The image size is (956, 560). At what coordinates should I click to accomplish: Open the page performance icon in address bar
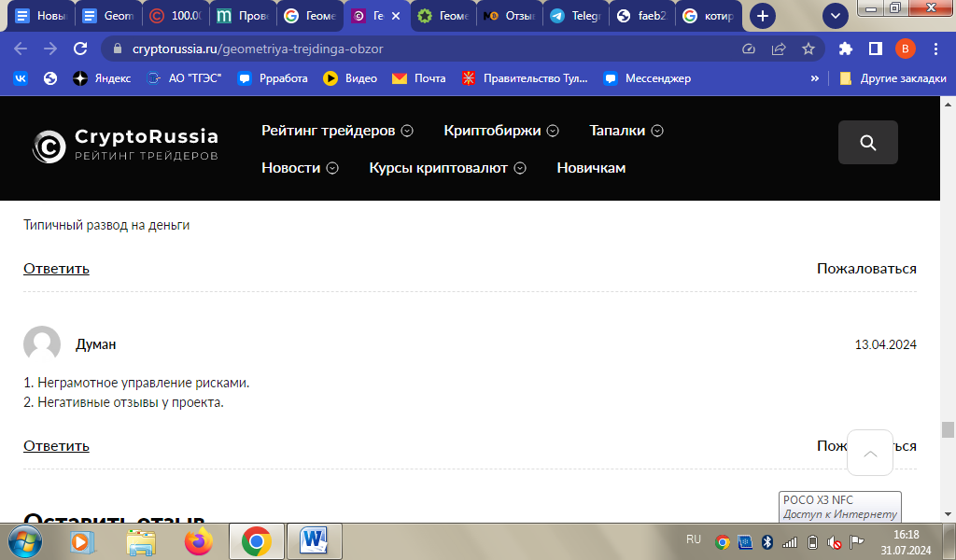point(749,49)
